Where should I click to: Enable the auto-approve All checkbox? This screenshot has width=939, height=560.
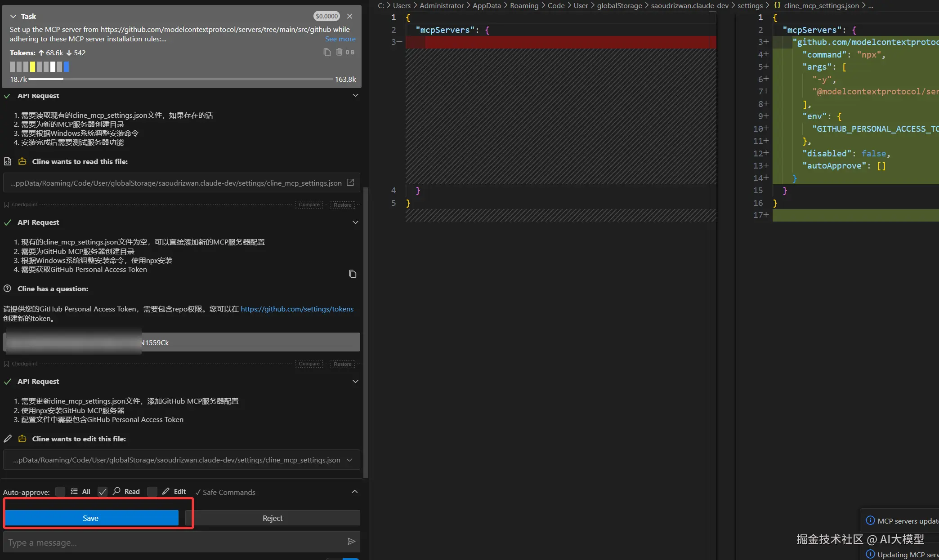60,492
